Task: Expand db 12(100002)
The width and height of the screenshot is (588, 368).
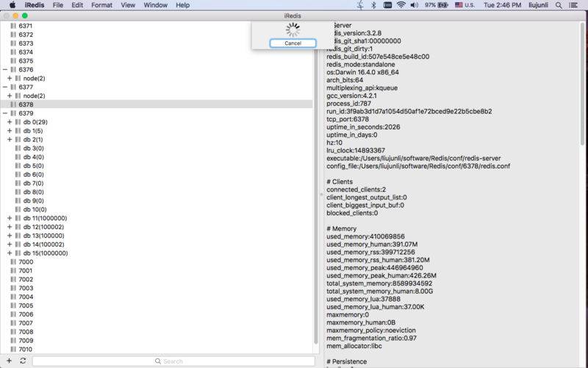Action: click(x=10, y=227)
